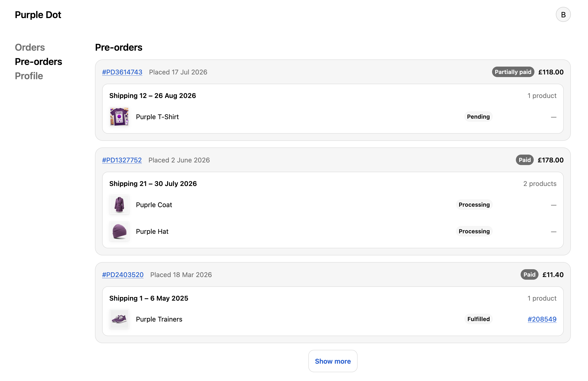Open pre-order #PD1327752
The image size is (588, 381).
[122, 160]
